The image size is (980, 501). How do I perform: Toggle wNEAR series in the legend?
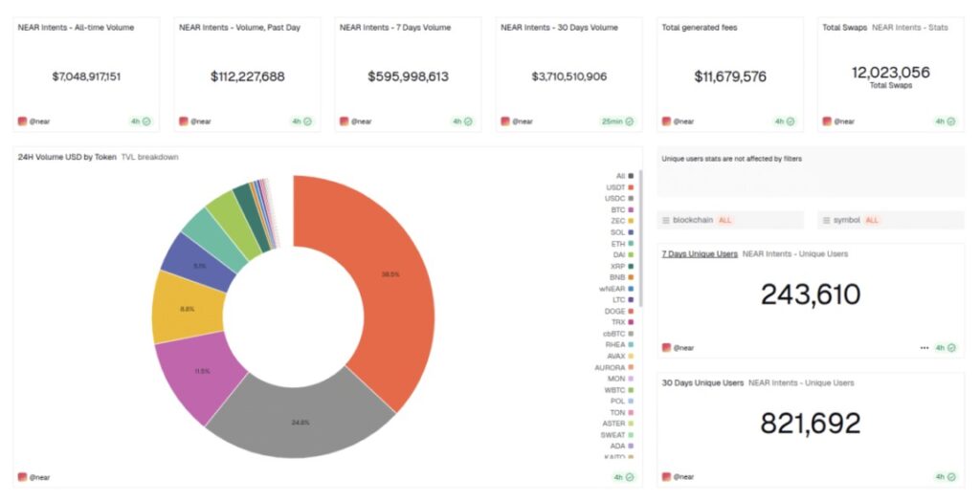(616, 289)
